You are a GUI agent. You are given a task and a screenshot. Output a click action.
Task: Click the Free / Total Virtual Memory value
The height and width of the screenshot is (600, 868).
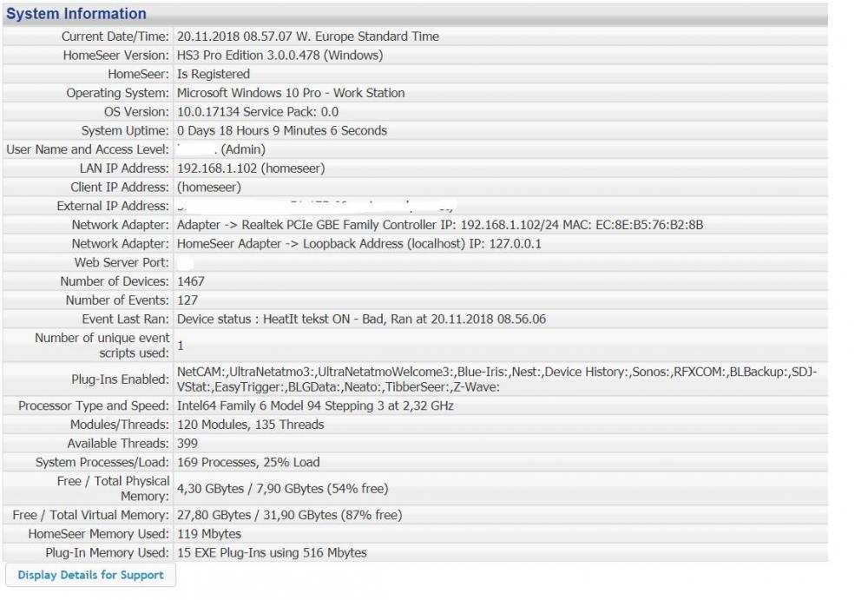(289, 515)
